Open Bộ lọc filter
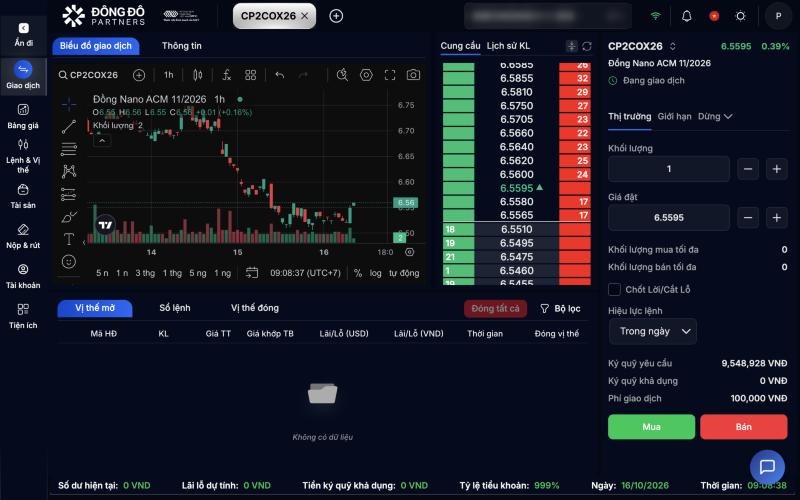 (560, 309)
